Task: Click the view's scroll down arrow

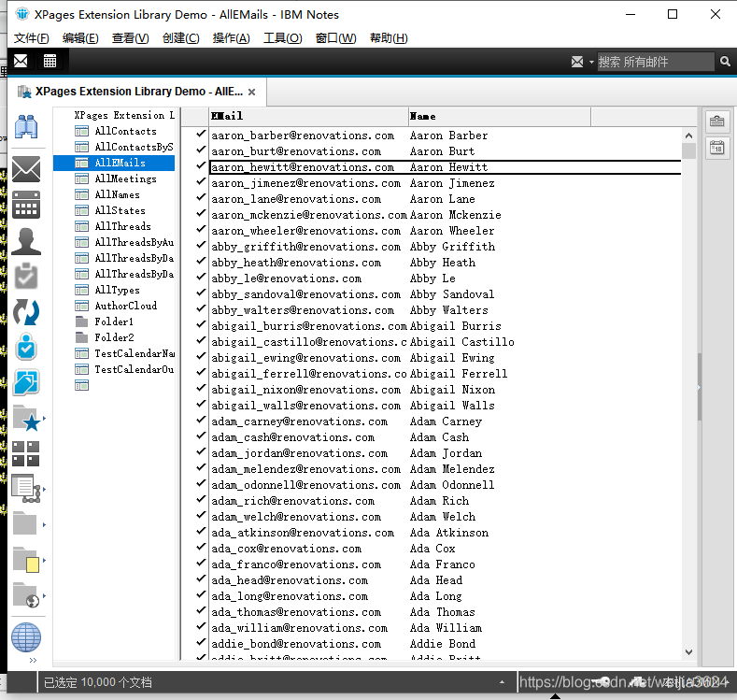Action: tap(688, 652)
